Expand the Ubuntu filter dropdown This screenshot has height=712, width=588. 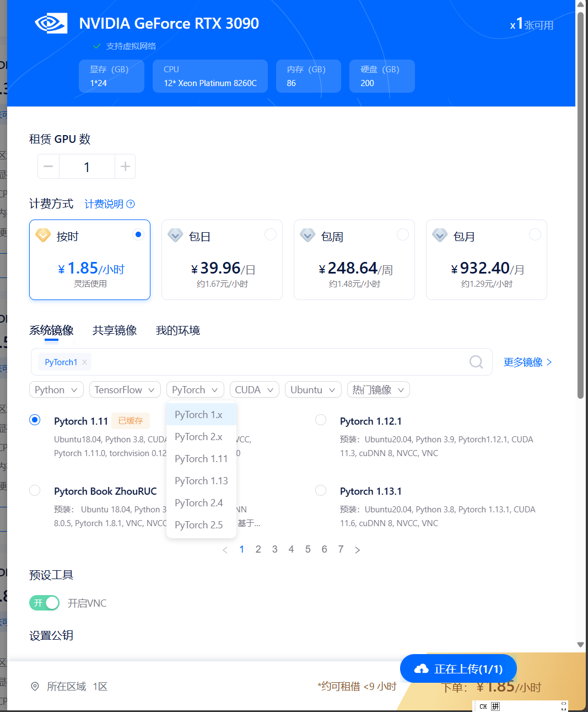(313, 390)
